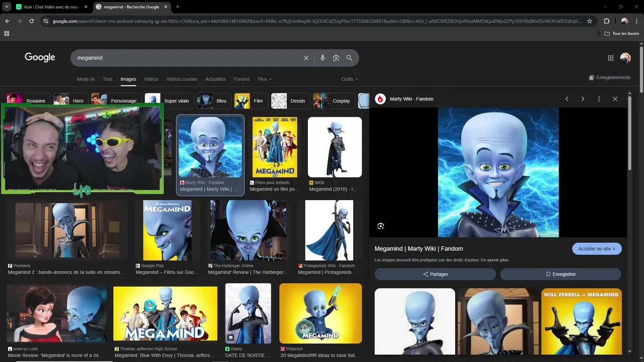Image resolution: width=644 pixels, height=362 pixels.
Task: Start voice search with the microphone icon
Action: (323, 58)
